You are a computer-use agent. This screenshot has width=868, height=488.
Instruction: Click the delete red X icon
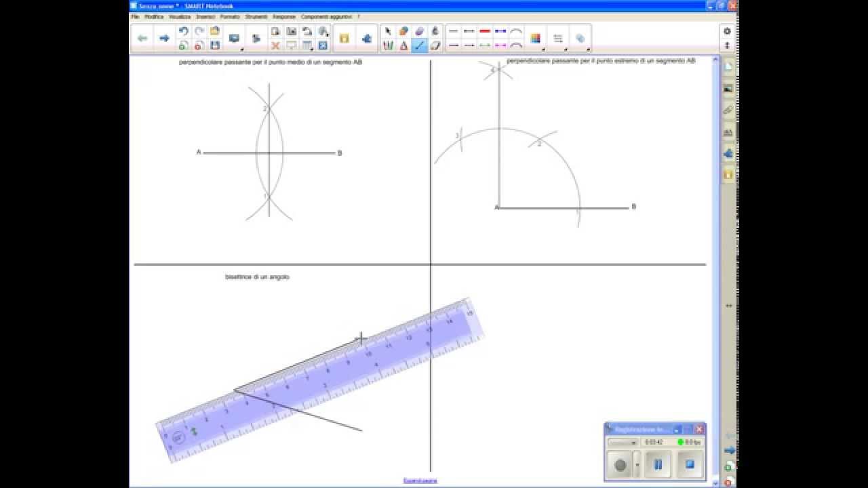[x=275, y=45]
